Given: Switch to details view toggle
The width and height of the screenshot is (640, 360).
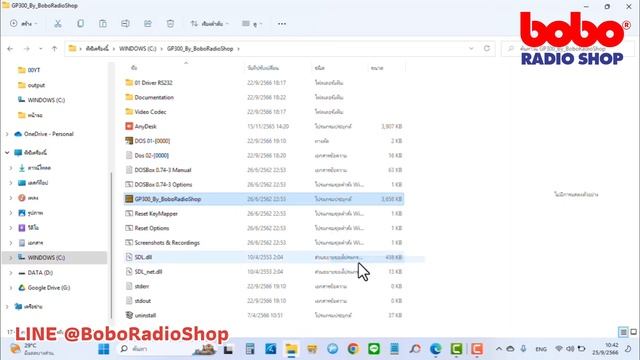Looking at the screenshot, I should click(x=623, y=332).
